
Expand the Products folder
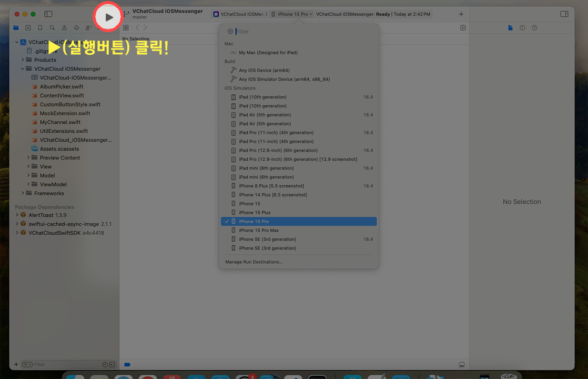23,60
